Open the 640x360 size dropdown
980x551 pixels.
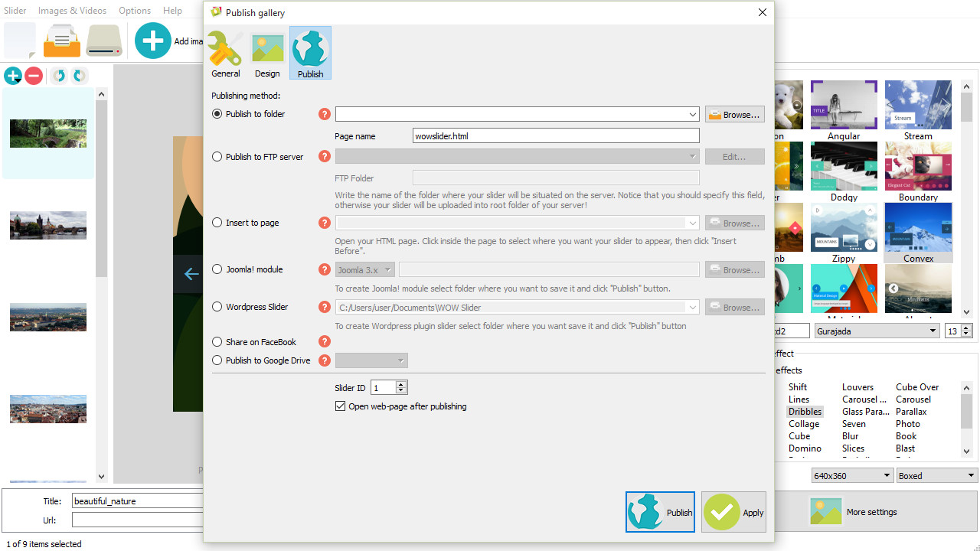click(887, 475)
